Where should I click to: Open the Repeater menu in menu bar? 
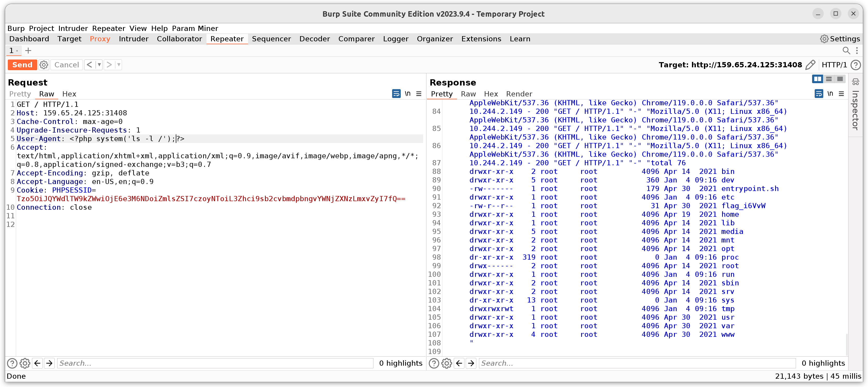pyautogui.click(x=109, y=28)
